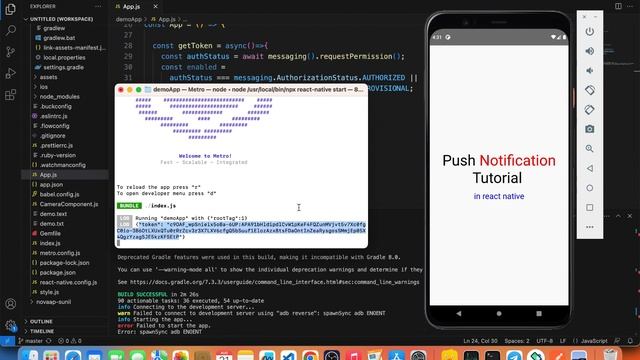The height and width of the screenshot is (360, 640).
Task: Open index.js in the explorer
Action: click(x=50, y=243)
